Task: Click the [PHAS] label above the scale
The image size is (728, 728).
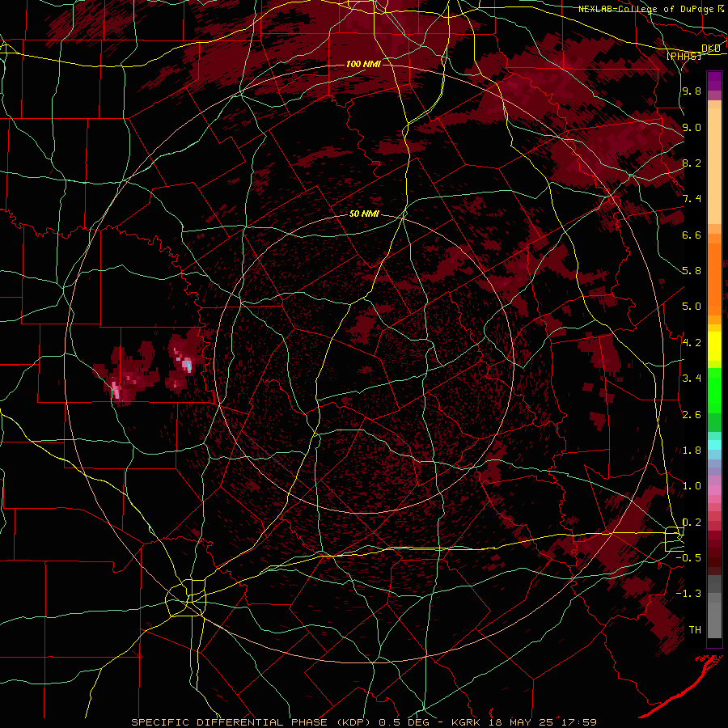Action: [684, 56]
